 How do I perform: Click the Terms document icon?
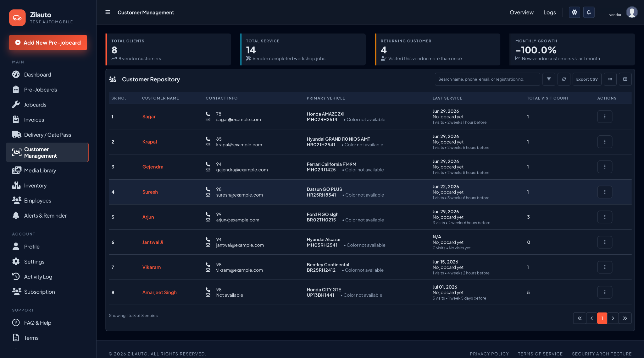click(16, 338)
